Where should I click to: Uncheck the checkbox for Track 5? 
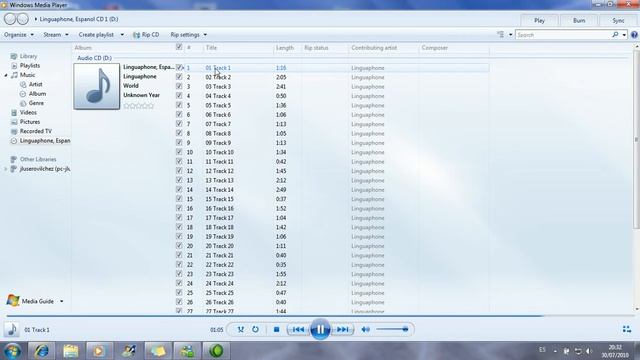pos(179,104)
